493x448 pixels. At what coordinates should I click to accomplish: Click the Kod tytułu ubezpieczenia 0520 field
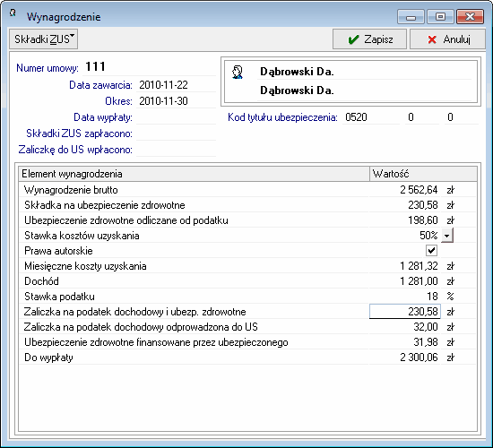(371, 117)
